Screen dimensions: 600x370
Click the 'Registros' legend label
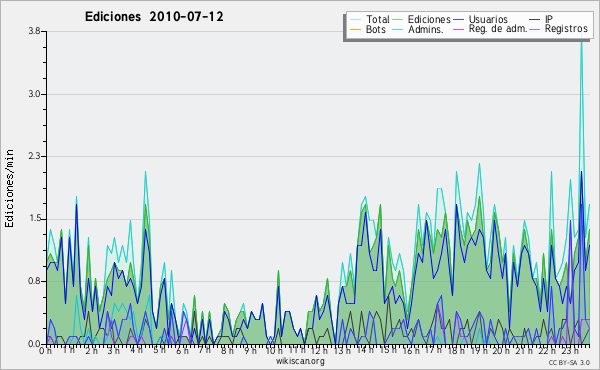tap(566, 29)
